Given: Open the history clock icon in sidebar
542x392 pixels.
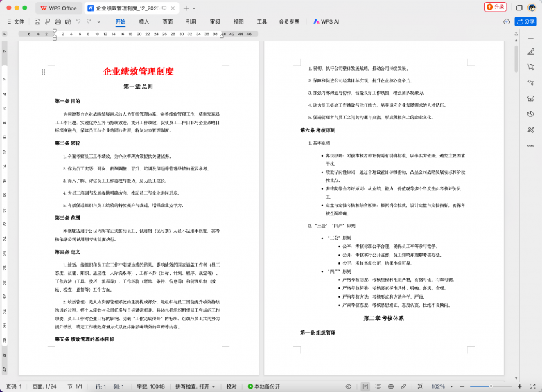Looking at the screenshot, I should pyautogui.click(x=530, y=114).
